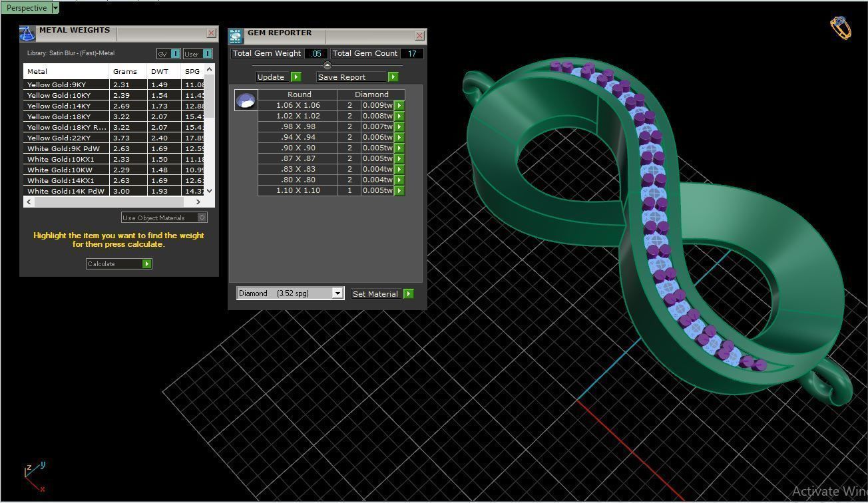Screen dimensions: 868x503
Task: Click green arrow on .98 X .98 row
Action: point(399,126)
